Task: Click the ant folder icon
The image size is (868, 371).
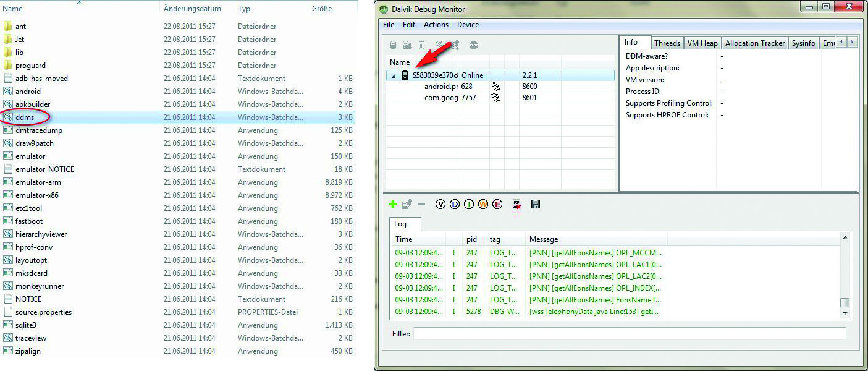Action: click(x=7, y=27)
